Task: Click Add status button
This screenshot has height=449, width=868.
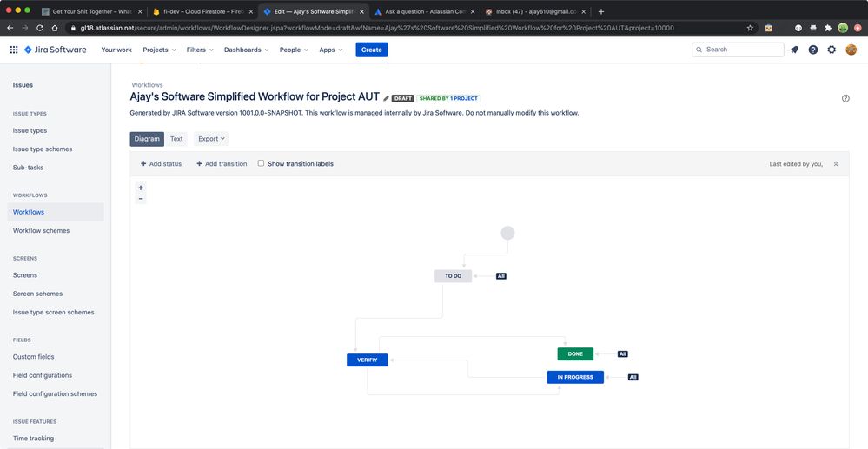Action: coord(161,164)
